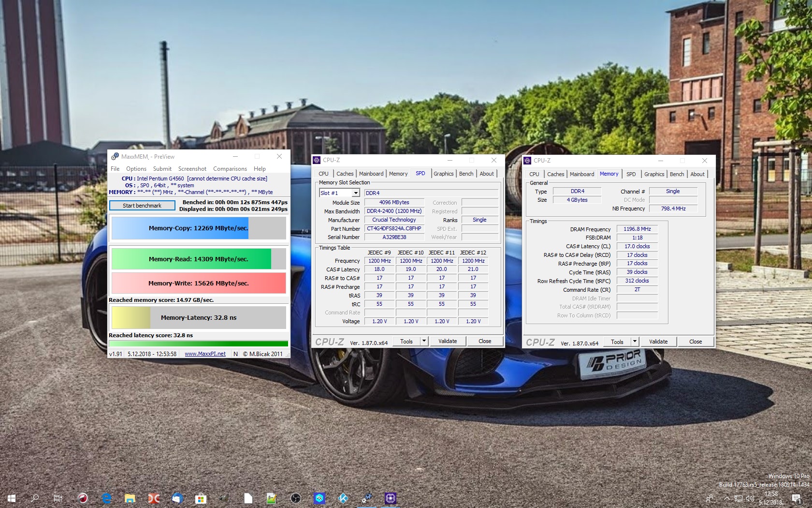812x508 pixels.
Task: Open the blue square taskbar app icon
Action: coord(319,498)
